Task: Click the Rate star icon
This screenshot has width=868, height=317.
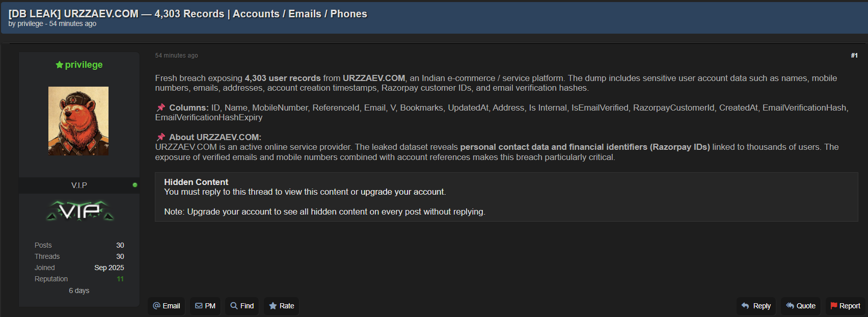Action: tap(273, 306)
